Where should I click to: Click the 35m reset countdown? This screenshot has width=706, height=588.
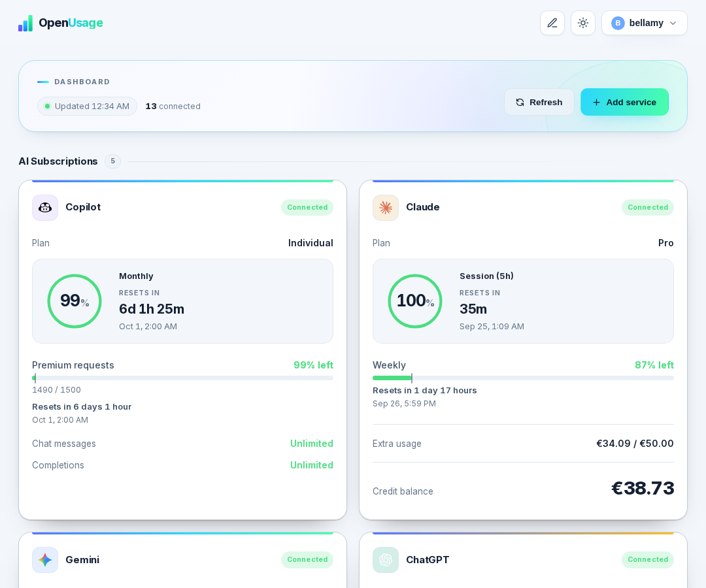473,309
